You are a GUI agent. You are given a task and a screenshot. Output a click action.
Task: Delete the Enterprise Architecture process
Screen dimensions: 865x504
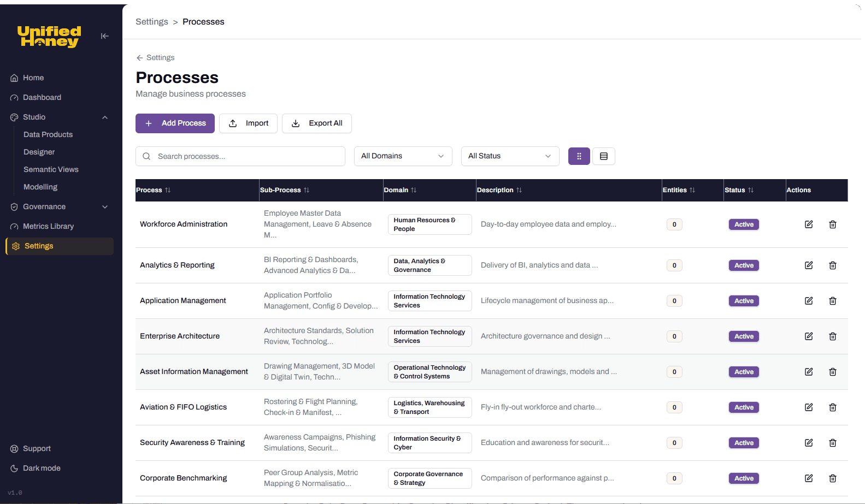833,336
